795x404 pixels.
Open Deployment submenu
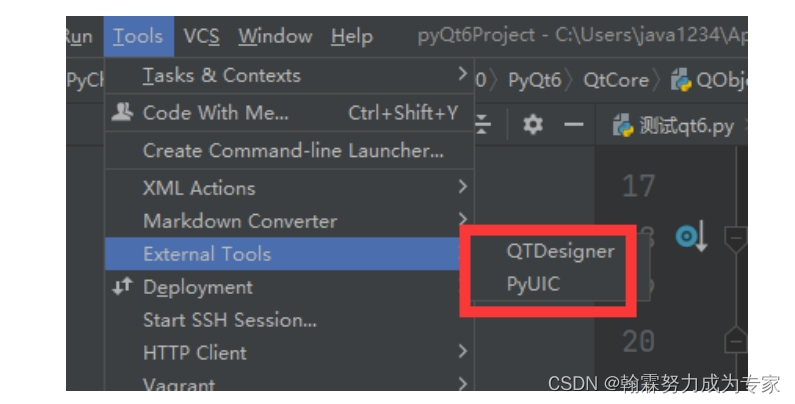pyautogui.click(x=282, y=287)
